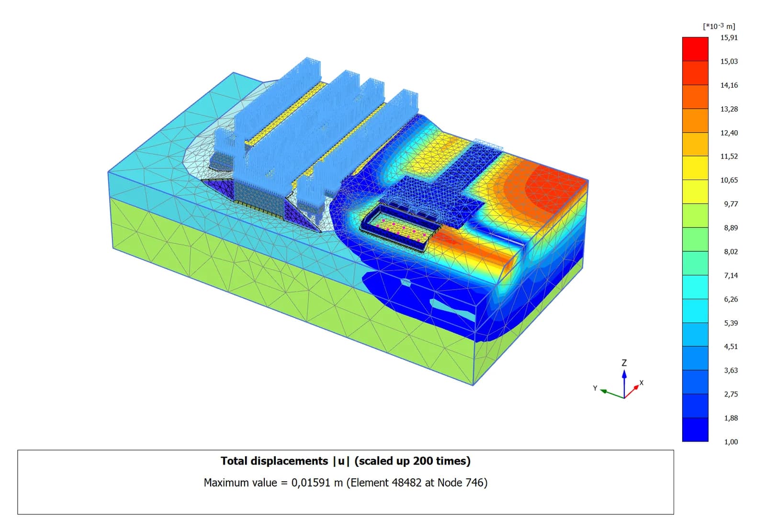Select the blue swatch between 4,51 and 3,63

pos(695,358)
